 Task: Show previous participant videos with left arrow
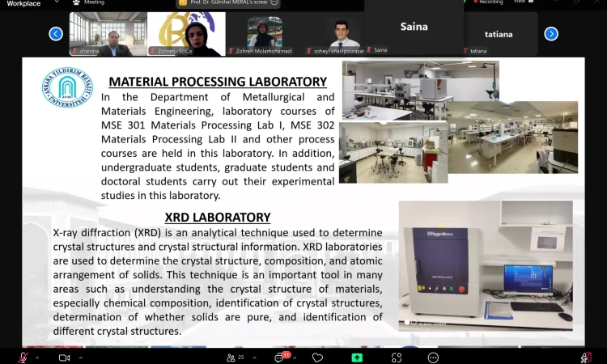[x=56, y=34]
